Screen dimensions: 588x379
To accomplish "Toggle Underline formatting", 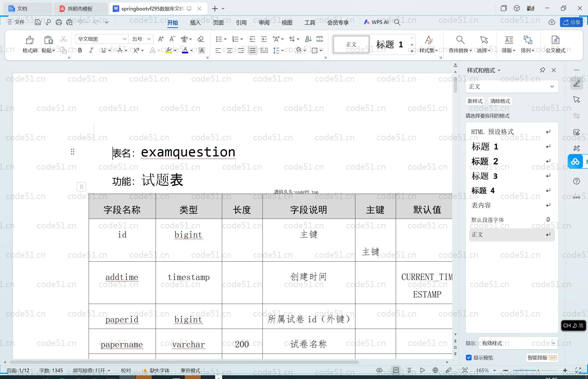I will click(103, 50).
